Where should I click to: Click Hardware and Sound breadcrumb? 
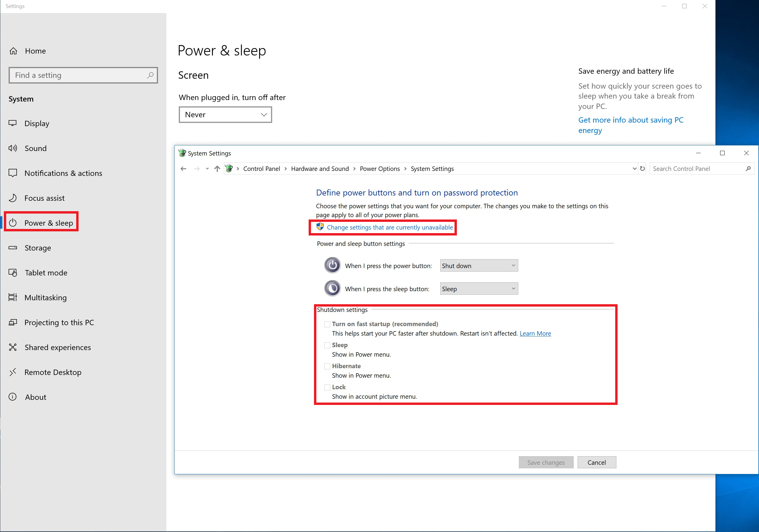pos(320,169)
